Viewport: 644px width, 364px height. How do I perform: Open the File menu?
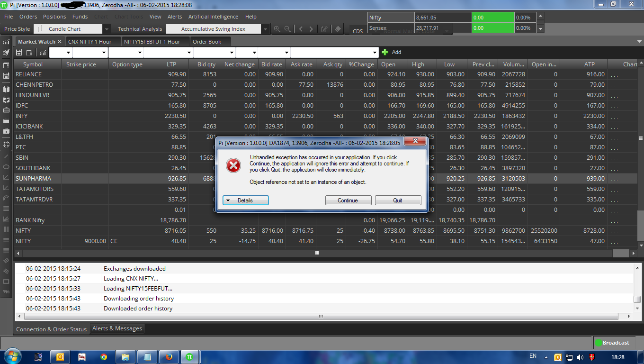9,17
